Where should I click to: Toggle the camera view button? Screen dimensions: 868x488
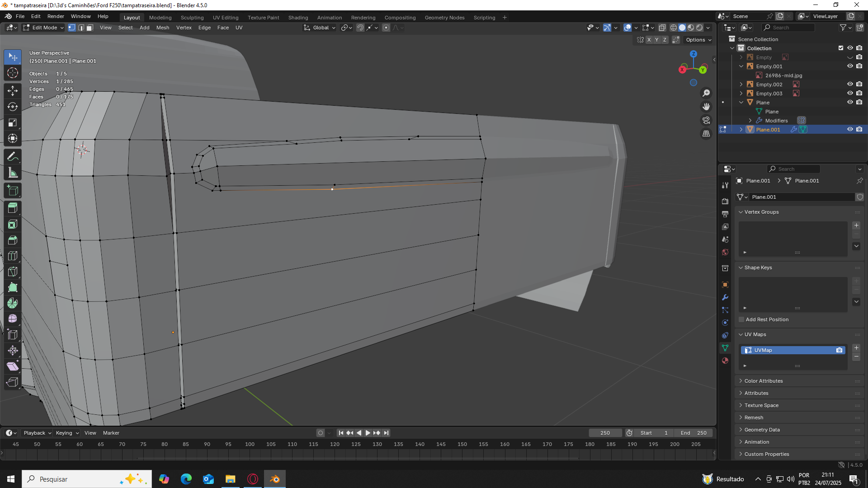tap(706, 120)
